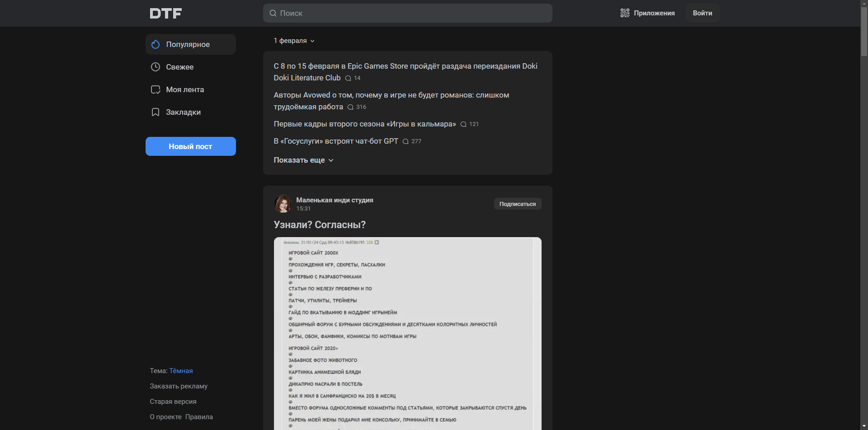Focus the Поиск search field

(407, 13)
